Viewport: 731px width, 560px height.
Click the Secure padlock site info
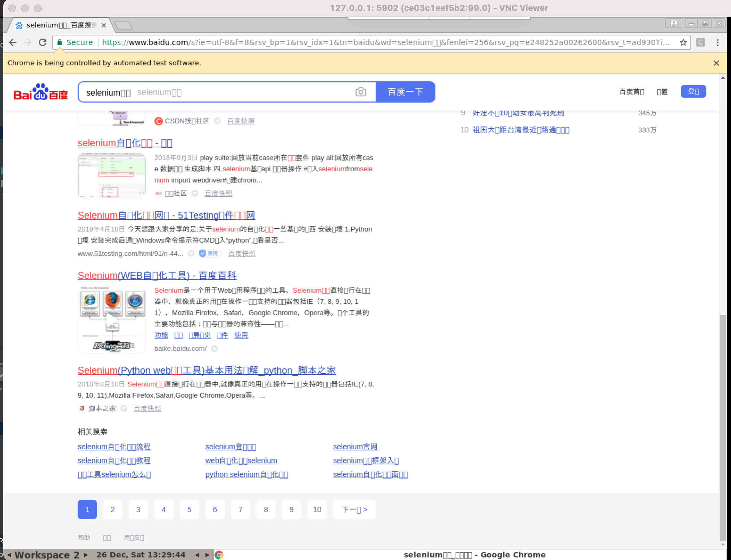pyautogui.click(x=75, y=42)
